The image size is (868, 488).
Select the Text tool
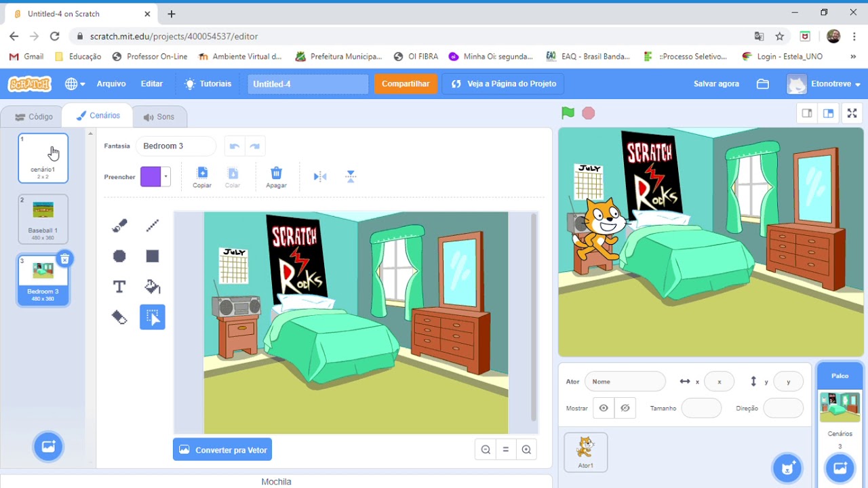(x=119, y=287)
